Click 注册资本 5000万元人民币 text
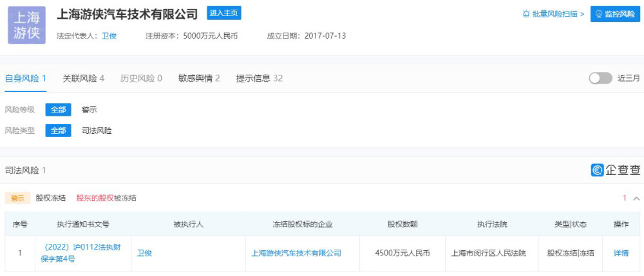Viewport: 644px width, 276px height. pyautogui.click(x=192, y=36)
